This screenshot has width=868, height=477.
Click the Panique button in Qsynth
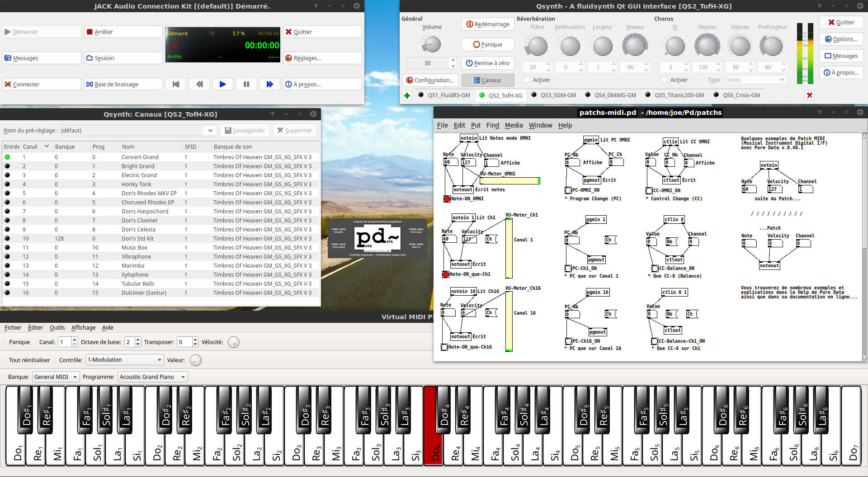point(488,44)
